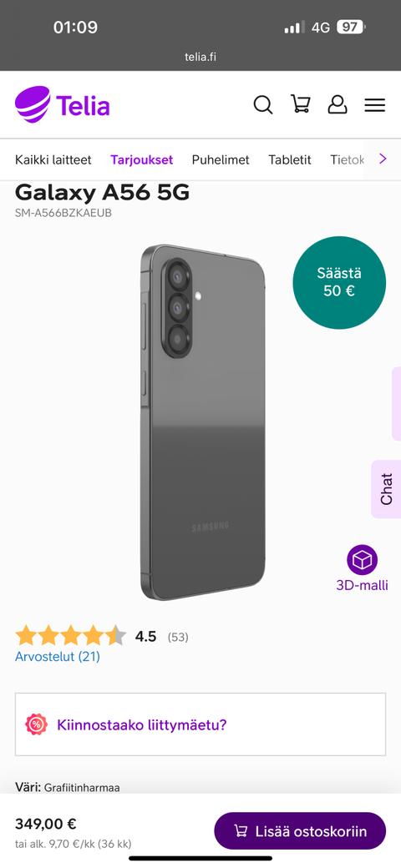Image resolution: width=401 pixels, height=868 pixels.
Task: Click the discount badge icon beside Kiinnostaako liittymäetu
Action: tap(37, 724)
